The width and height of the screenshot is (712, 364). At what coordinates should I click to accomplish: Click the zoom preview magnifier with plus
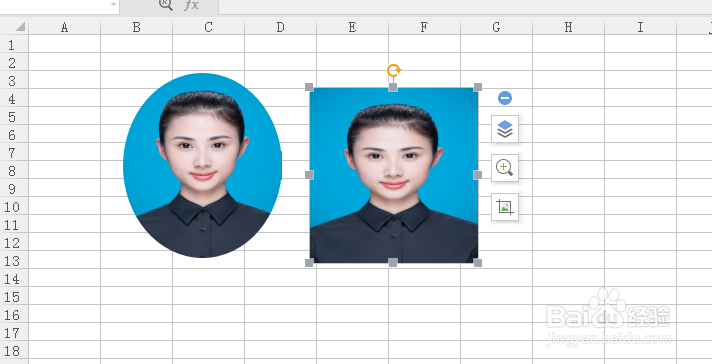(x=505, y=168)
